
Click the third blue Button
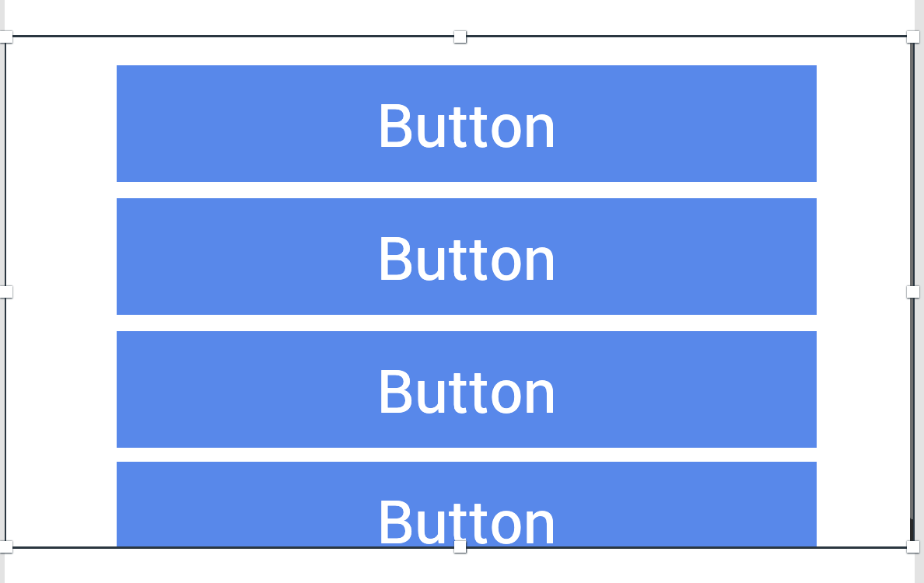[467, 389]
